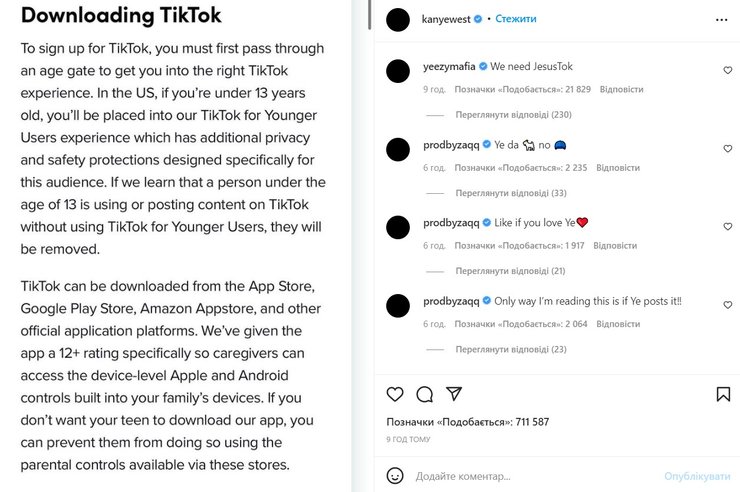Screen dimensions: 740x492
Task: Like the 'Like if you love Ye' comment
Action: 727,227
